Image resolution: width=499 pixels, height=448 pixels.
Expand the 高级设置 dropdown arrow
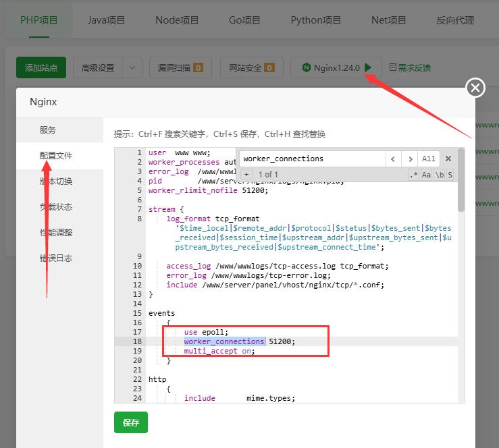point(132,67)
